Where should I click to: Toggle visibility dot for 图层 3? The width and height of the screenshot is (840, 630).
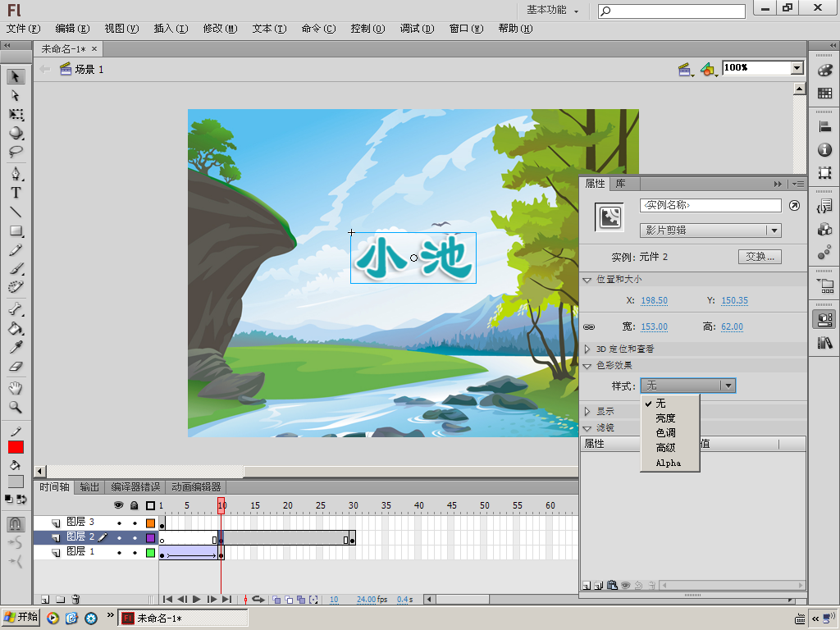[x=119, y=523]
